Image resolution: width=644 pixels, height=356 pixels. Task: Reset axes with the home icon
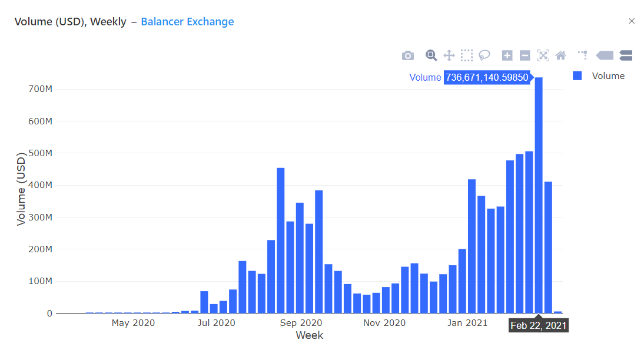(x=560, y=55)
